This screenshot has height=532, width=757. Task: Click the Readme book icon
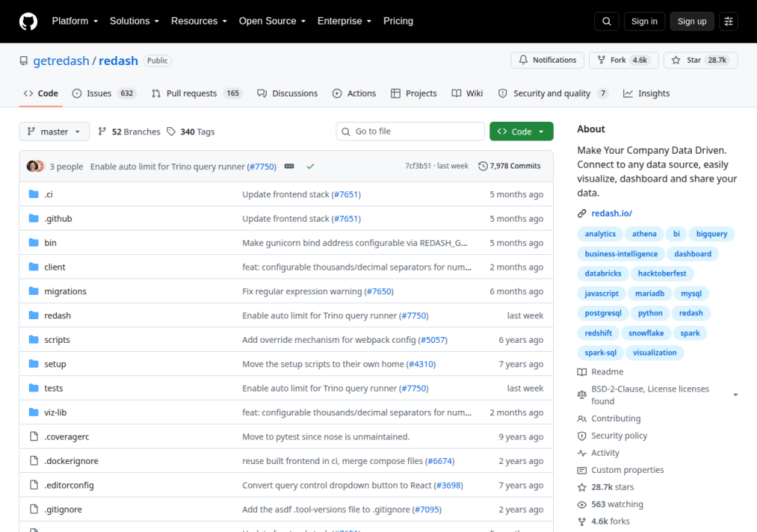click(x=582, y=372)
